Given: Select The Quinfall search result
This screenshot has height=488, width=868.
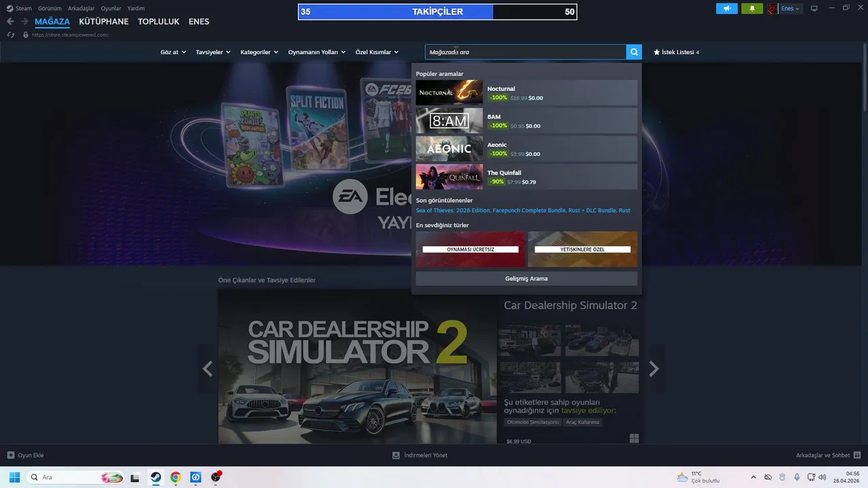Looking at the screenshot, I should [526, 177].
